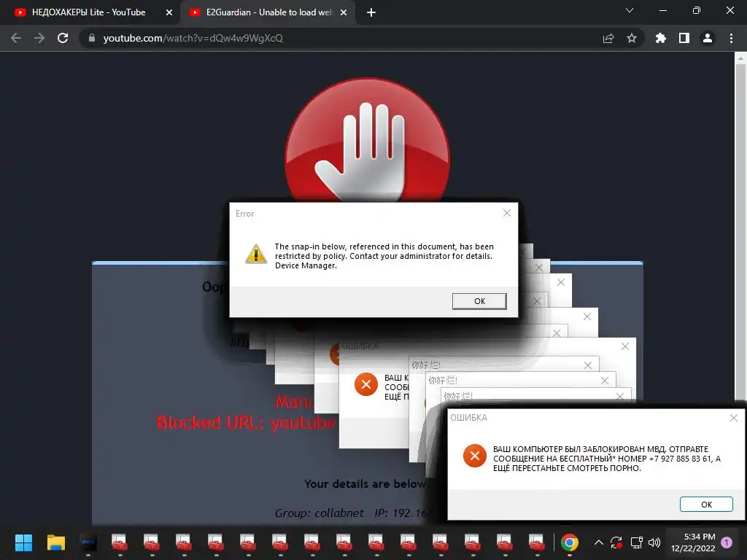Viewport: 747px width, 560px height.
Task: Open a new browser tab
Action: tap(371, 12)
